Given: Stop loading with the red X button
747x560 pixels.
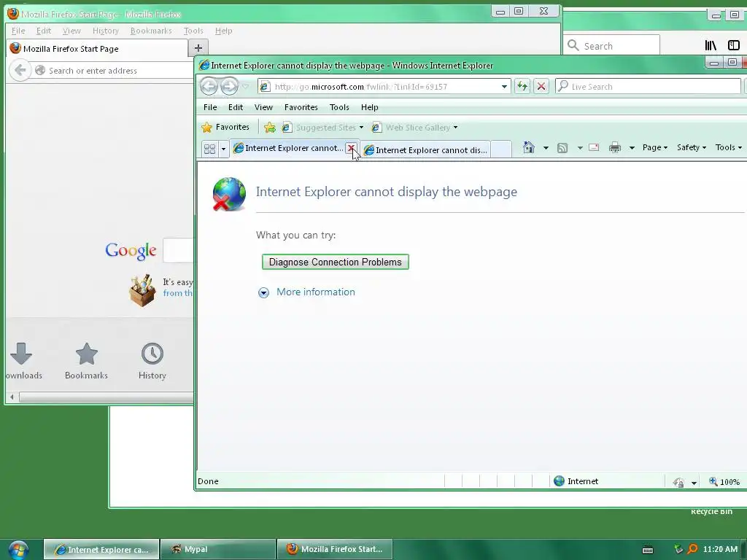Looking at the screenshot, I should coord(541,86).
